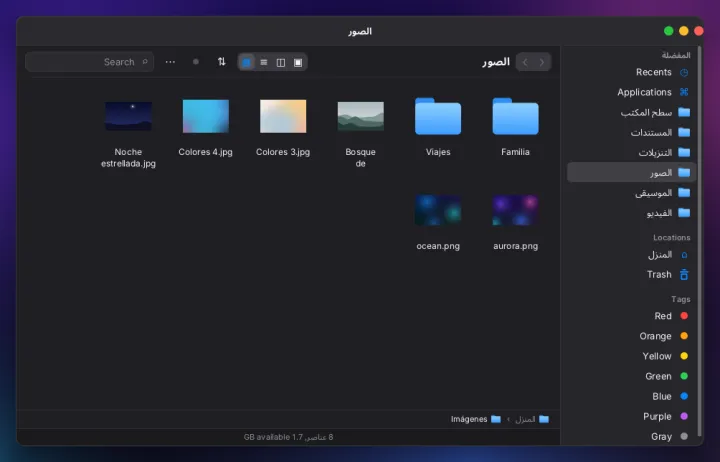
Task: Select the Noche estrellada.jpg thumbnail
Action: [x=128, y=116]
